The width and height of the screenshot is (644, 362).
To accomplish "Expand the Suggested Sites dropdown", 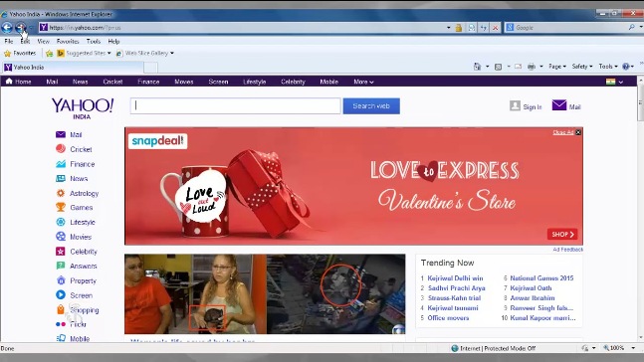I will pyautogui.click(x=109, y=54).
